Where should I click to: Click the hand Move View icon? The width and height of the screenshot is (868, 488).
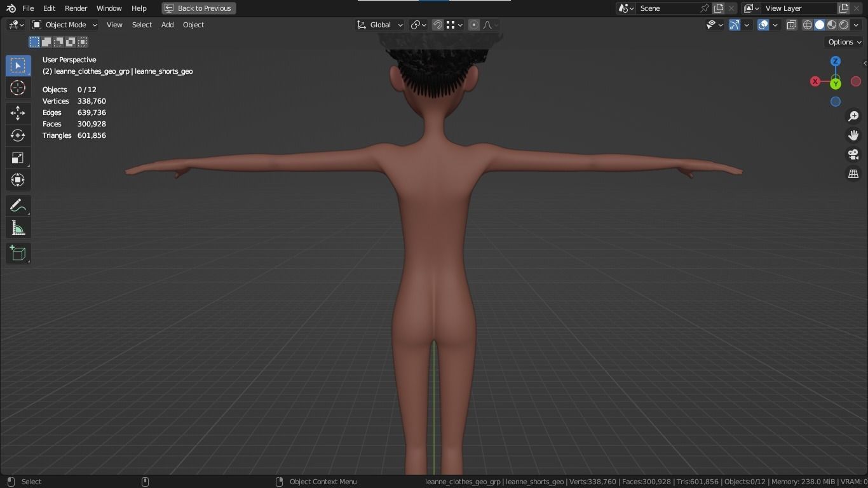tap(853, 135)
